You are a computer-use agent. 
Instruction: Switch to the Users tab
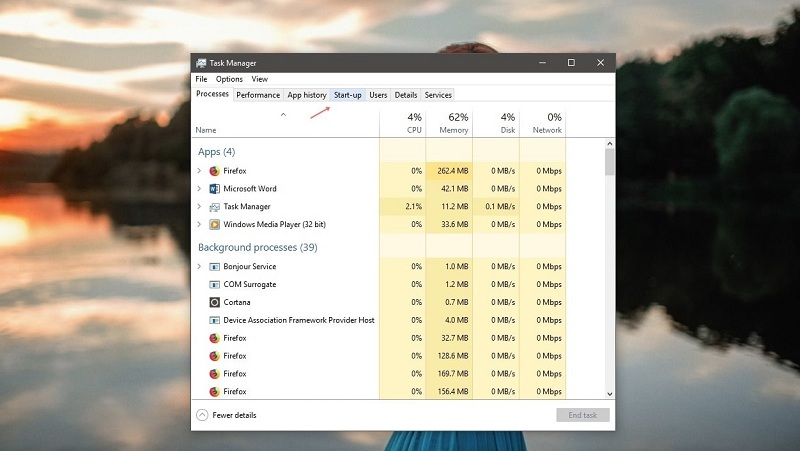click(x=378, y=95)
